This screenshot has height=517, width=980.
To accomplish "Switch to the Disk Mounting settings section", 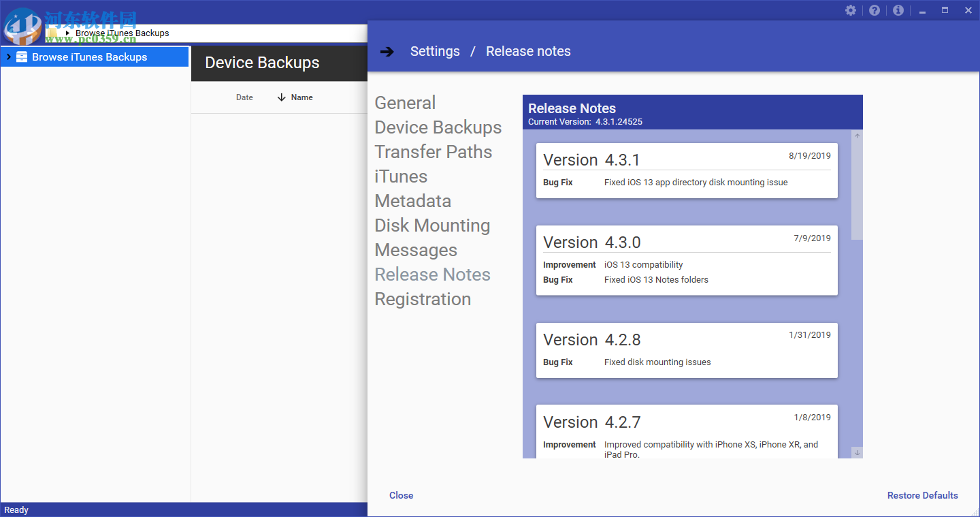I will (432, 225).
